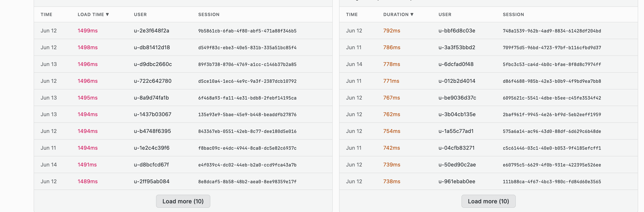Open session 9b5861cb-6fab-4f80-abf5-471a88f346b5
644x212 pixels.
pyautogui.click(x=247, y=31)
